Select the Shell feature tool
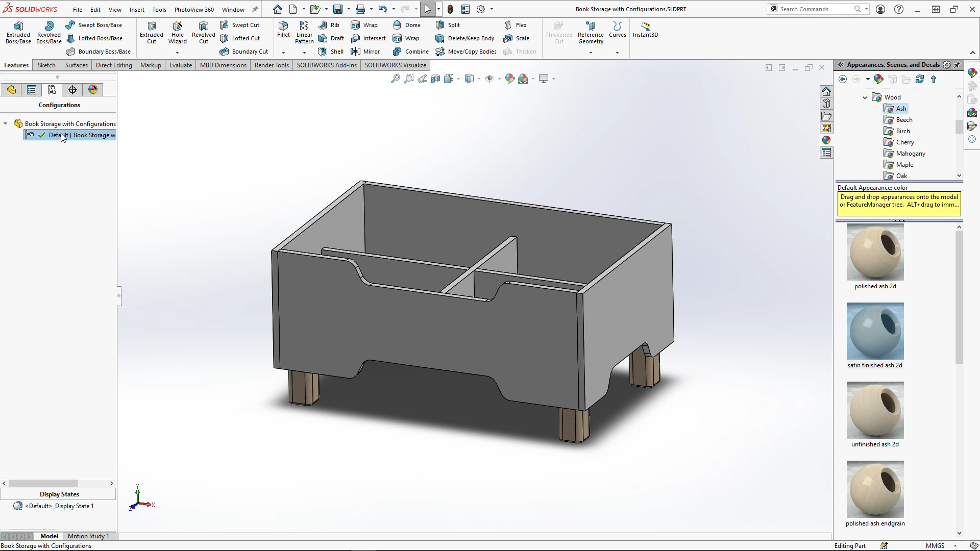Screen dimensions: 980x551 [330, 51]
